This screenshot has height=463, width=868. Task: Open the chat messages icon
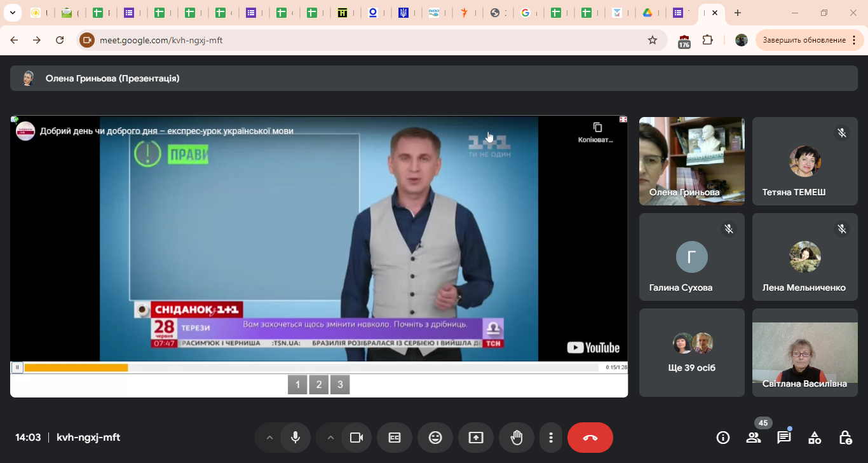[x=784, y=438]
